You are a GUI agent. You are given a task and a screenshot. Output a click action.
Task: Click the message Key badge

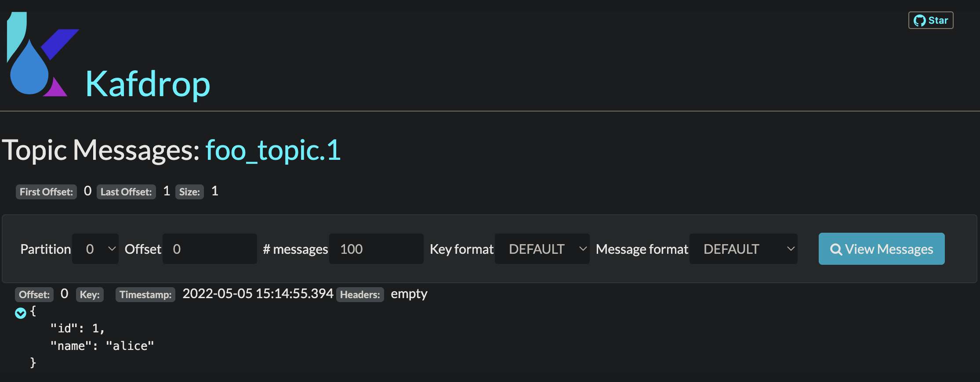tap(90, 295)
